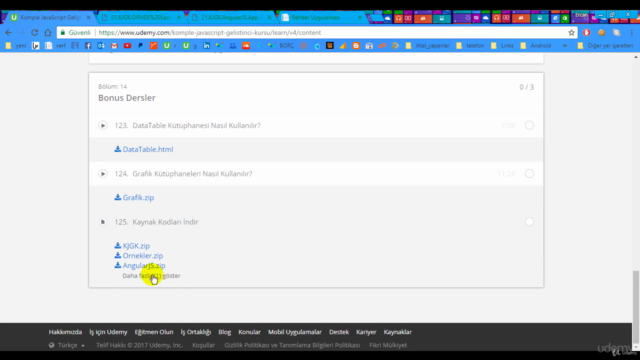Click the download icon beside Grafik.zip
The height and width of the screenshot is (360, 640).
click(118, 197)
